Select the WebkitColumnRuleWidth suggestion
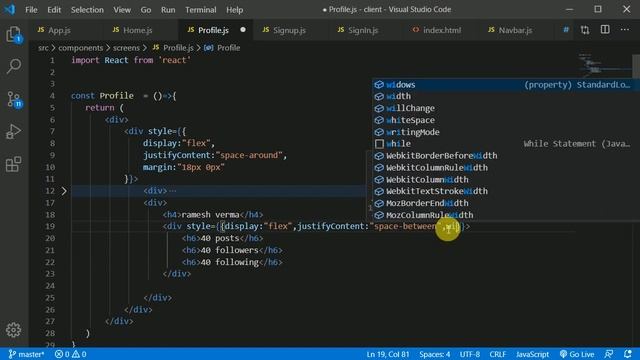This screenshot has height=360, width=640. point(506,167)
